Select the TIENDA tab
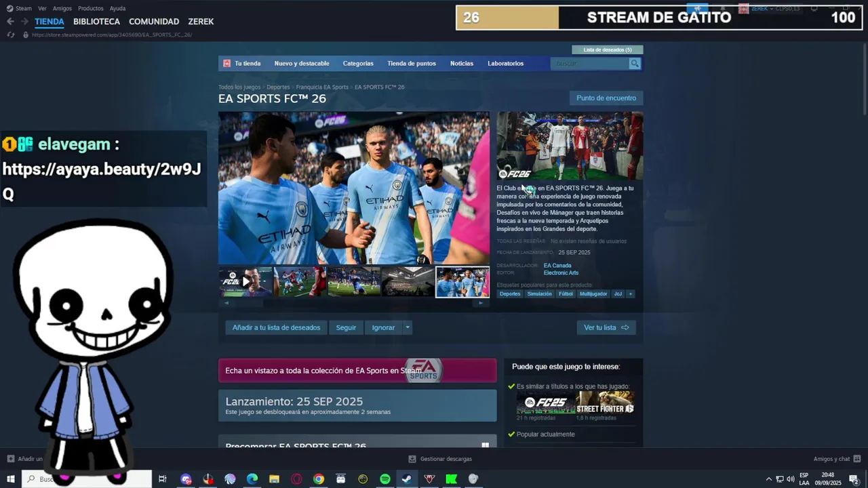 50,22
